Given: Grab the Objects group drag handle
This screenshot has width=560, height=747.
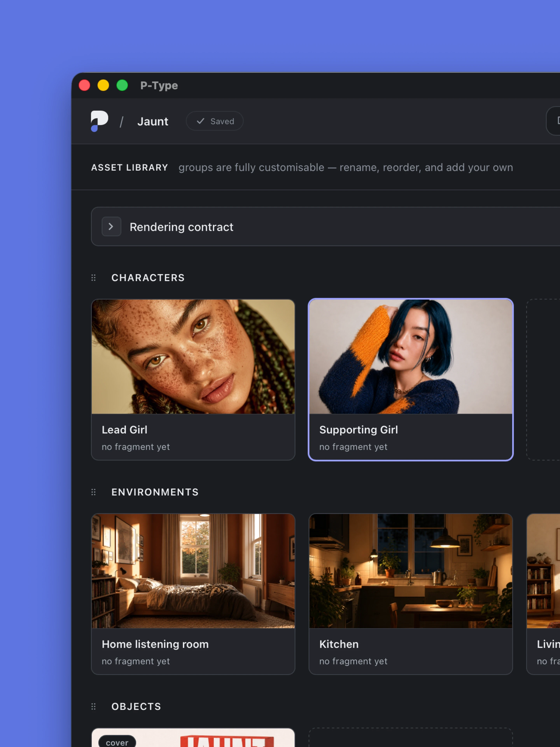Looking at the screenshot, I should pyautogui.click(x=94, y=707).
